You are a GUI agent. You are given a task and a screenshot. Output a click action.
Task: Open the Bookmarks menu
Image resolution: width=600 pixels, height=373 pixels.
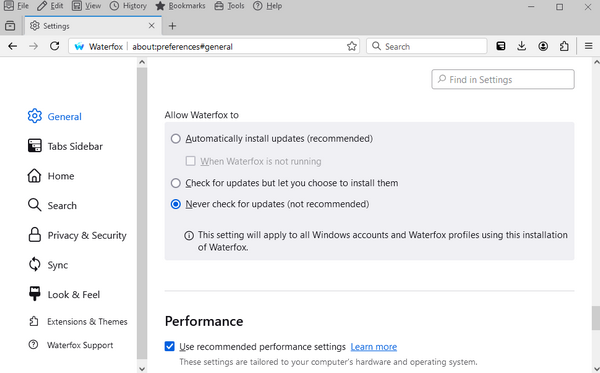click(181, 6)
